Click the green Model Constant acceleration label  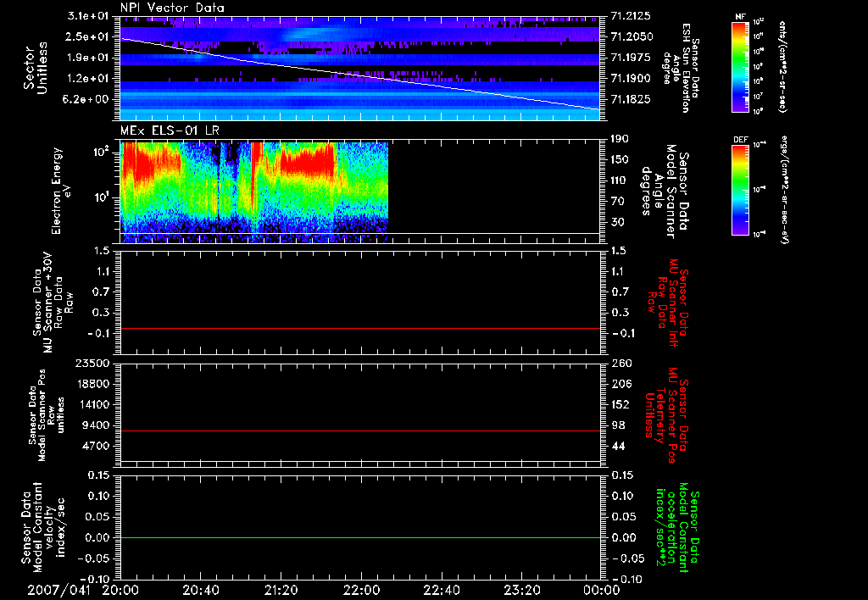pyautogui.click(x=677, y=529)
